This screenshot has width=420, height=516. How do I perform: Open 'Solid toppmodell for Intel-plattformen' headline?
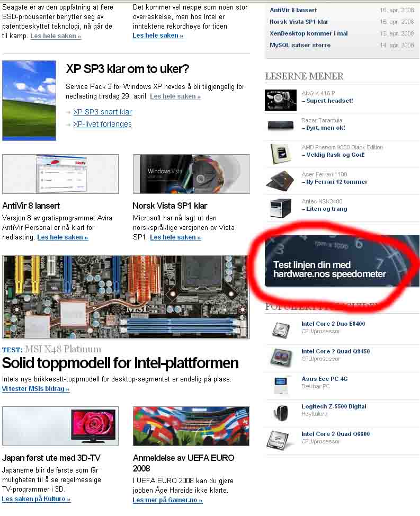[x=120, y=363]
